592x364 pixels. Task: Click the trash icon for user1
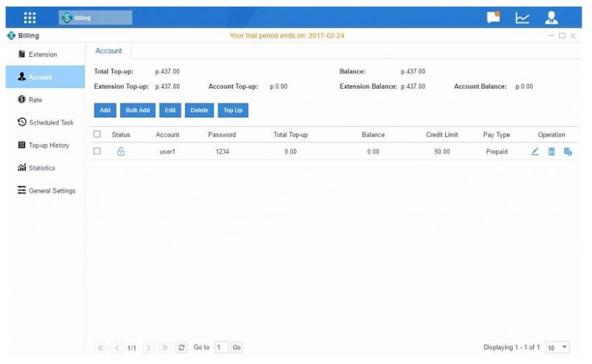[x=551, y=151]
